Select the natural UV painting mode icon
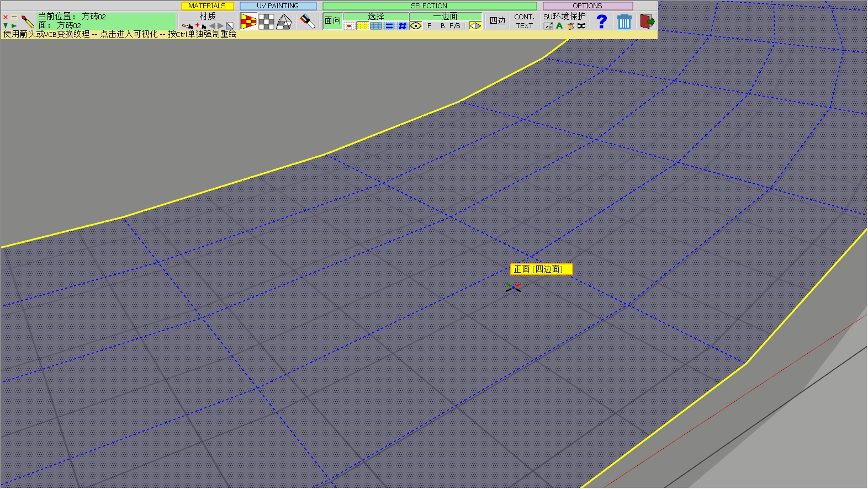This screenshot has width=868, height=489. point(248,22)
